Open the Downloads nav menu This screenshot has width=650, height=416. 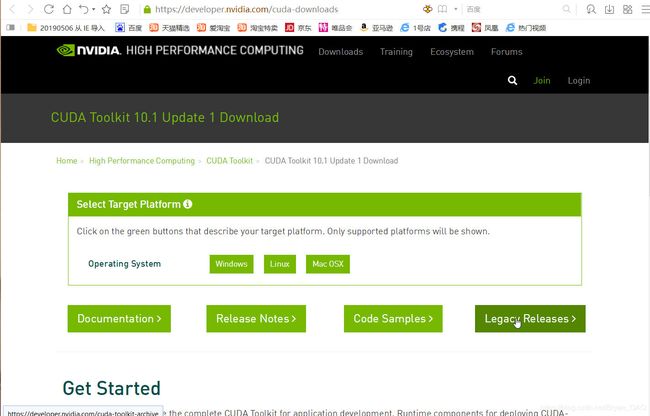pos(340,52)
